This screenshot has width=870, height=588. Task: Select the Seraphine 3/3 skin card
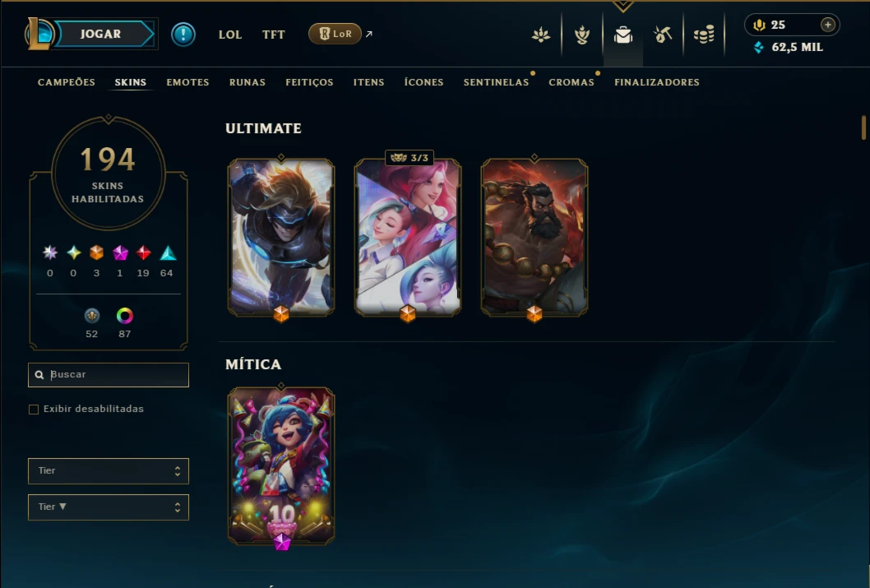(408, 238)
